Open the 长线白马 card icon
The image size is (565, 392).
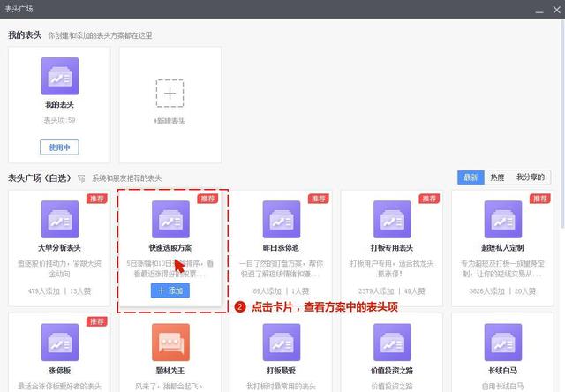503,343
